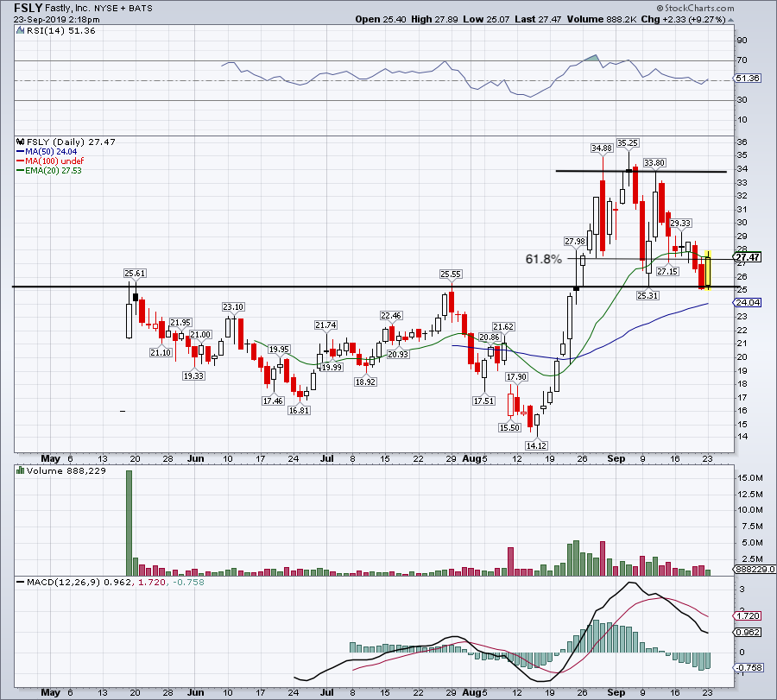Click the 1.720 MACD signal value tag

[748, 615]
